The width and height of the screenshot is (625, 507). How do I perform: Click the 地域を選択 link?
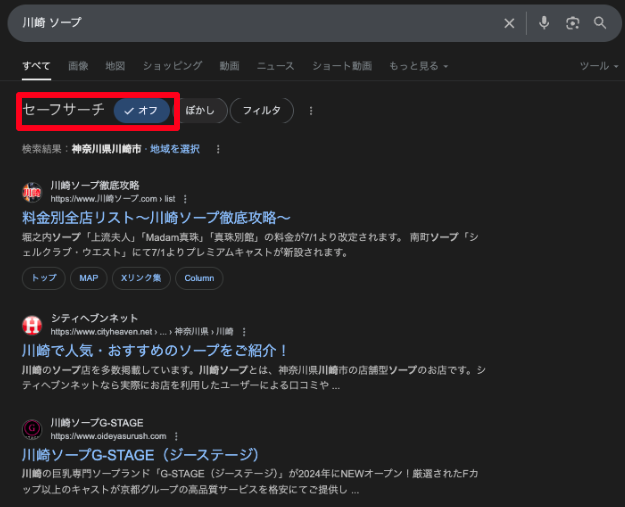[175, 149]
